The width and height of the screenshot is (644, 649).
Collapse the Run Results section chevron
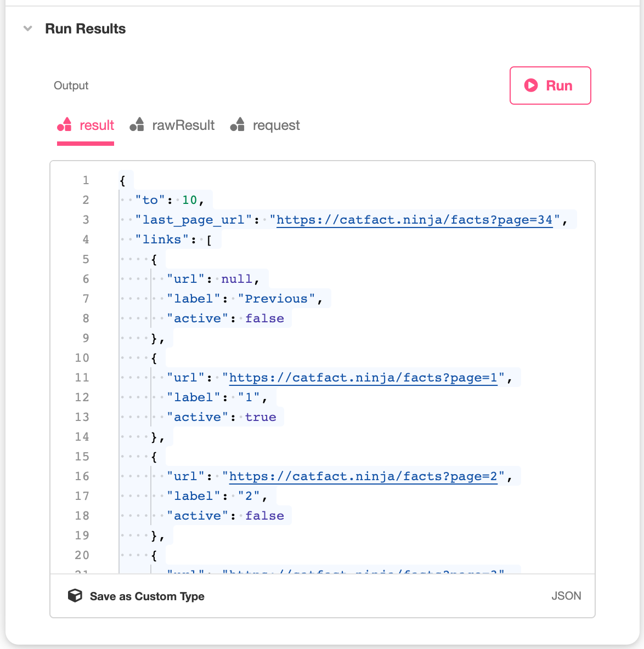pyautogui.click(x=28, y=29)
